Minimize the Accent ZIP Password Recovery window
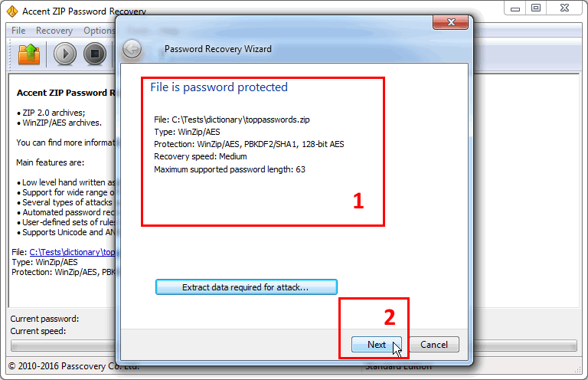This screenshot has width=588, height=380. coord(515,8)
